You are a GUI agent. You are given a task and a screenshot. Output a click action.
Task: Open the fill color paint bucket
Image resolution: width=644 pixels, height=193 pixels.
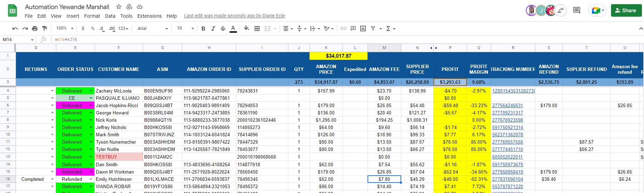pos(246,29)
